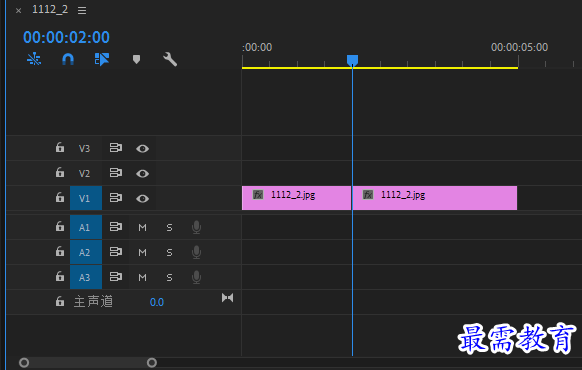Toggle lock on track V2
582x370 pixels.
[60, 173]
